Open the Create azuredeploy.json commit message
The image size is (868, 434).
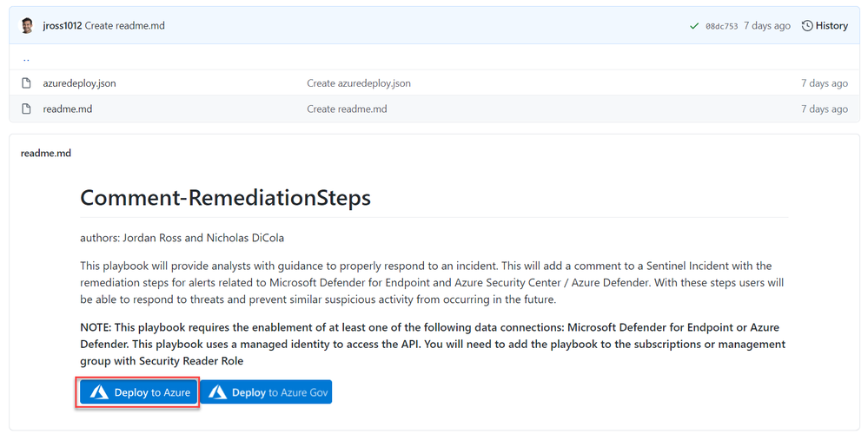point(359,83)
